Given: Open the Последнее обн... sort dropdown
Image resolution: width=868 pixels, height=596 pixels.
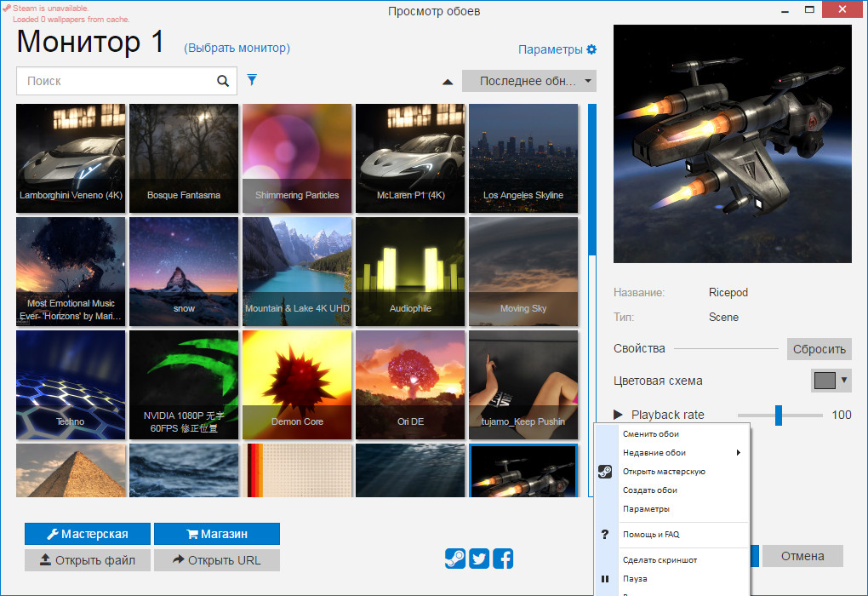Looking at the screenshot, I should 528,81.
